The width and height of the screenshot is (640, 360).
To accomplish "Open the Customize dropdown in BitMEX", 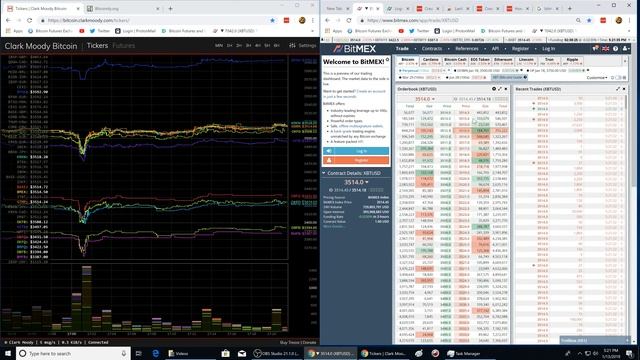I will click(x=597, y=78).
